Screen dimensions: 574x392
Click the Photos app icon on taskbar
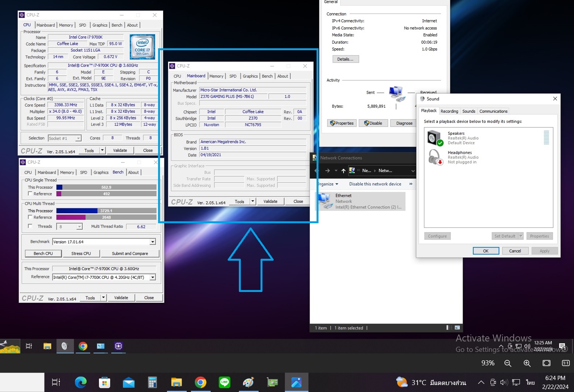296,382
